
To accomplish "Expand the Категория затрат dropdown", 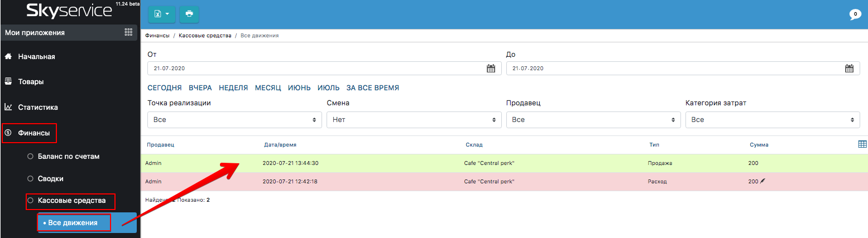I will pos(772,120).
